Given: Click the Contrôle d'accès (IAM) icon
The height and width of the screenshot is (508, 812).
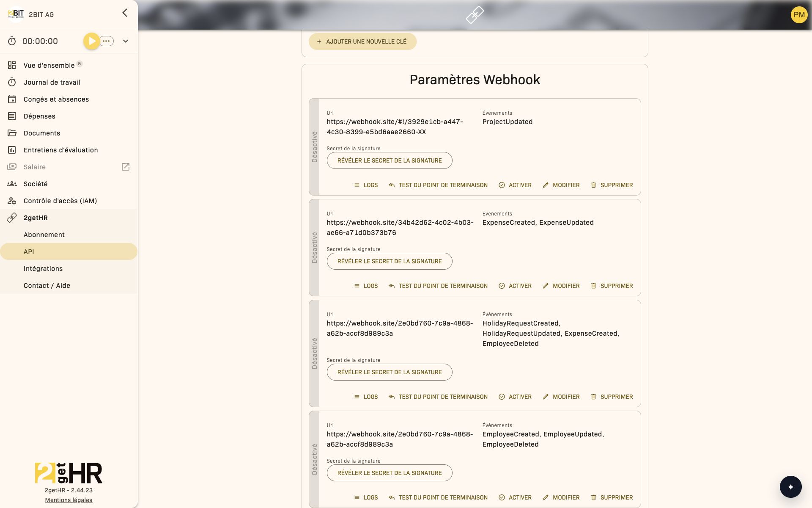Looking at the screenshot, I should point(12,201).
